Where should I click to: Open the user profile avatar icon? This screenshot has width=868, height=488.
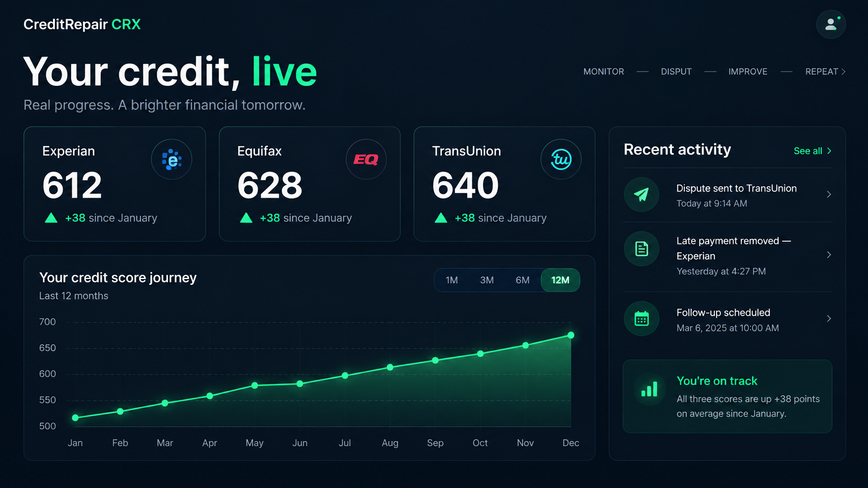831,24
